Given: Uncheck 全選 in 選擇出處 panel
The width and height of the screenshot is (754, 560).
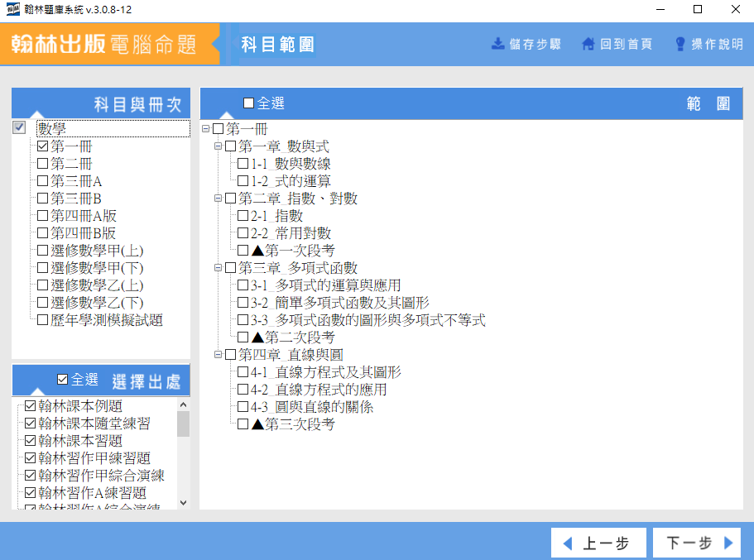Looking at the screenshot, I should [63, 380].
